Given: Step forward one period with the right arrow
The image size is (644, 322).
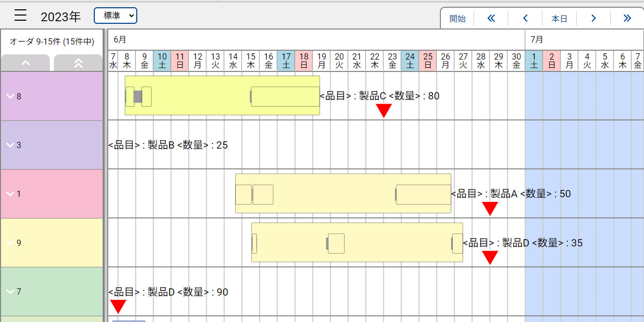Looking at the screenshot, I should pyautogui.click(x=593, y=18).
